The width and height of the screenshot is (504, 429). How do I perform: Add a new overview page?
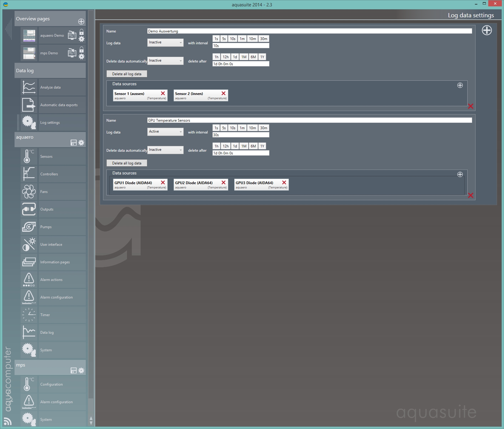click(x=81, y=22)
